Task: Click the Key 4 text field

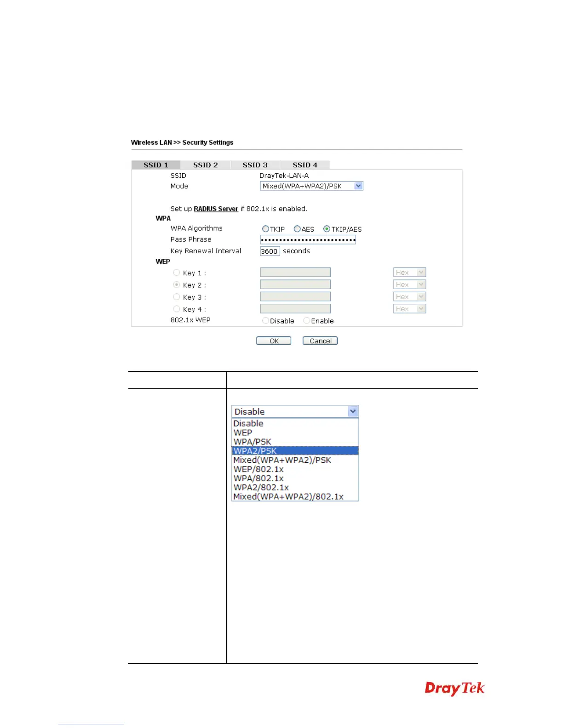Action: 295,309
